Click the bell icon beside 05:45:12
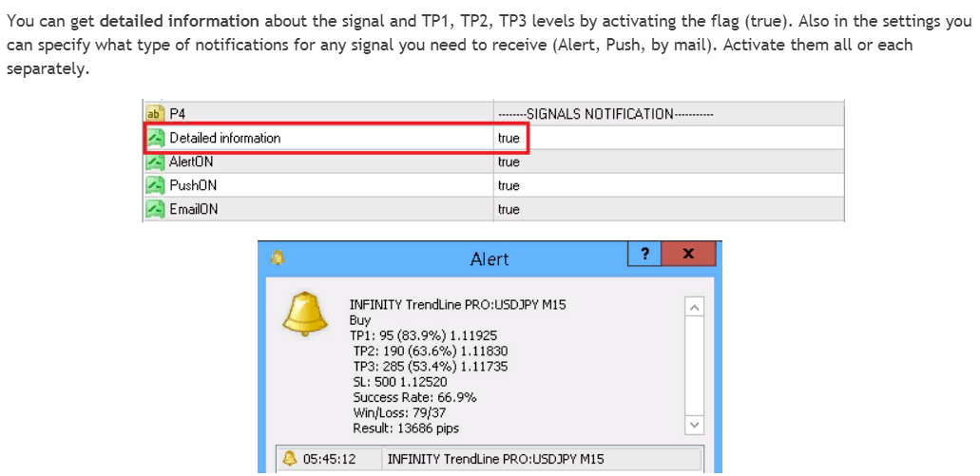The height and width of the screenshot is (476, 980). click(x=289, y=459)
